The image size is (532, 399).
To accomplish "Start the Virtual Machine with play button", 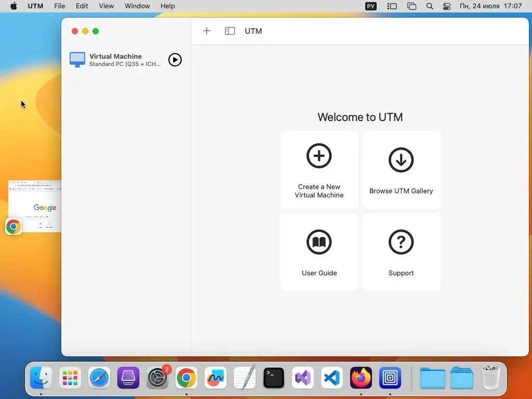I will (175, 60).
